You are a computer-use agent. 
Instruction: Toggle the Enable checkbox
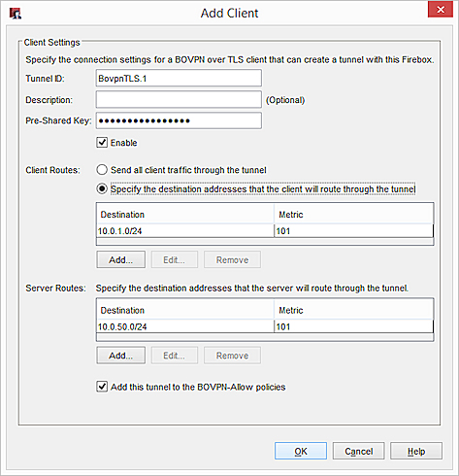tap(102, 143)
